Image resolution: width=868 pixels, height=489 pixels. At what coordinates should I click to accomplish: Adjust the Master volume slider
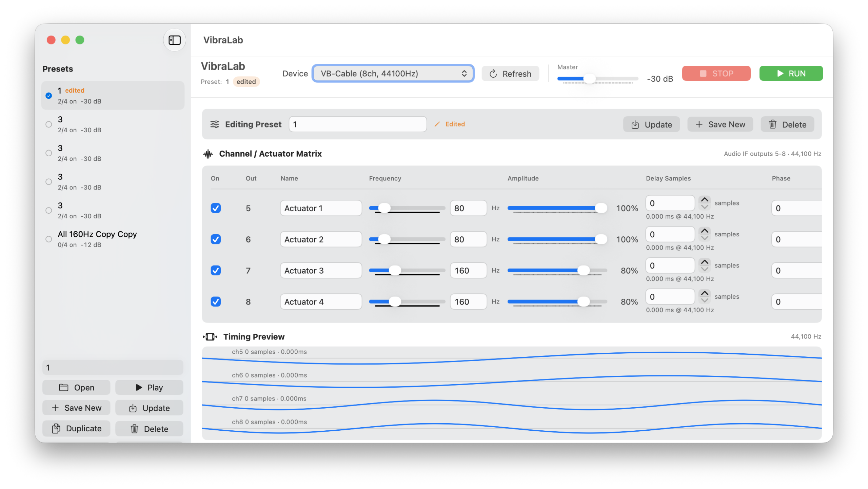pos(597,78)
